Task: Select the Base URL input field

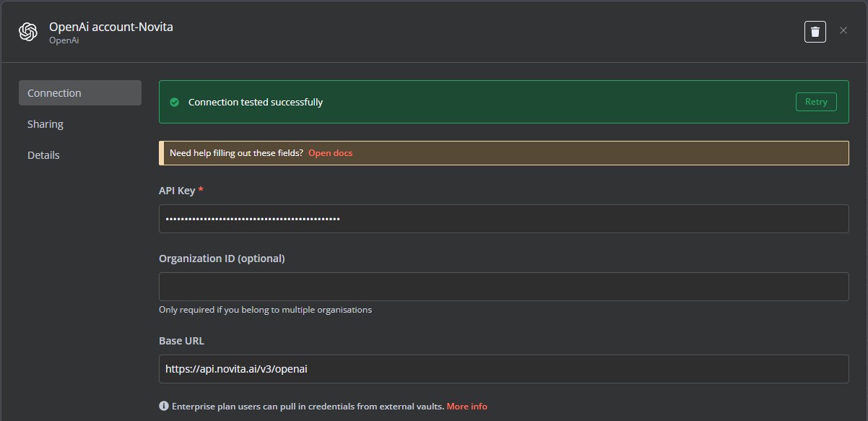Action: pos(503,369)
